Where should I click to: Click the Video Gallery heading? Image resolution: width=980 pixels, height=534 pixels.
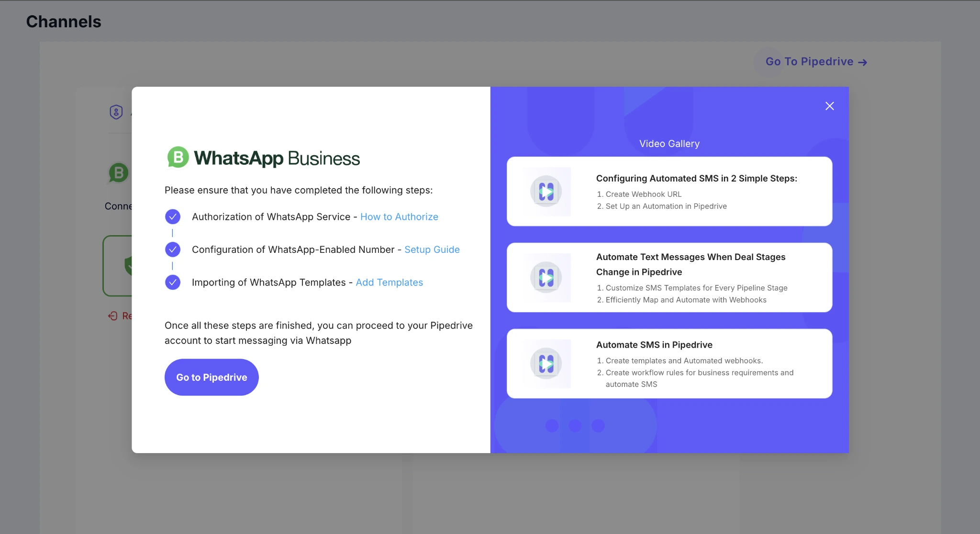coord(669,144)
